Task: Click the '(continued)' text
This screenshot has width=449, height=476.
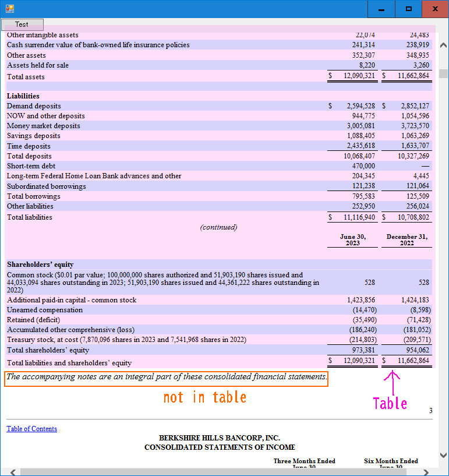Action: [218, 227]
